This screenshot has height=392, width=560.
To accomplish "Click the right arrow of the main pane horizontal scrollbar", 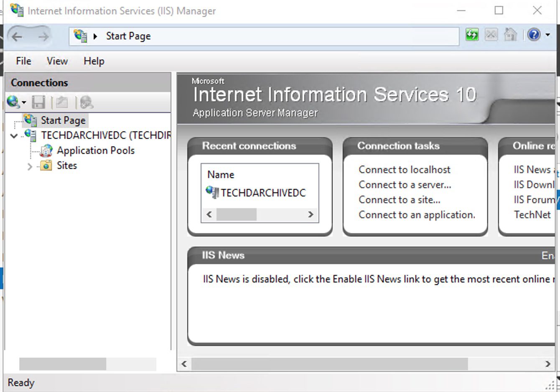I will click(548, 364).
